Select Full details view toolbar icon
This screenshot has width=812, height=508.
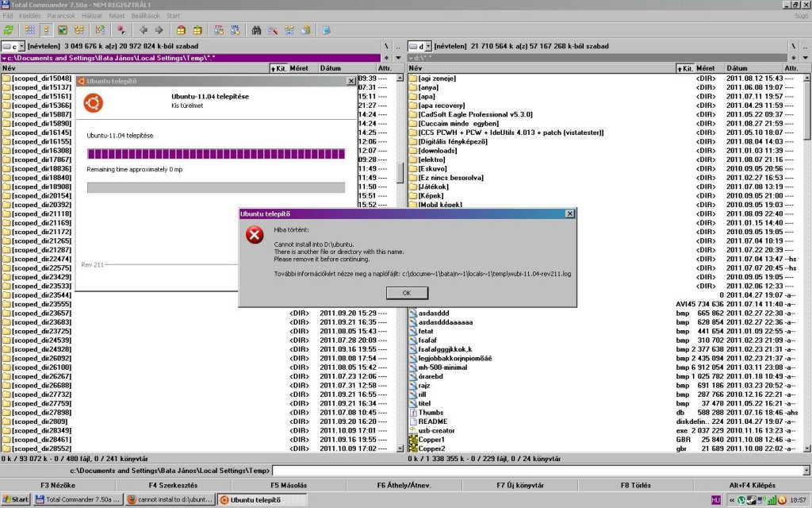coord(46,30)
